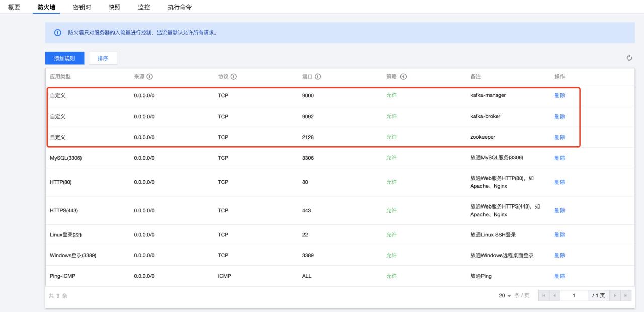Delete the MySQL(3306) rule
This screenshot has width=644, height=312.
[x=559, y=158]
